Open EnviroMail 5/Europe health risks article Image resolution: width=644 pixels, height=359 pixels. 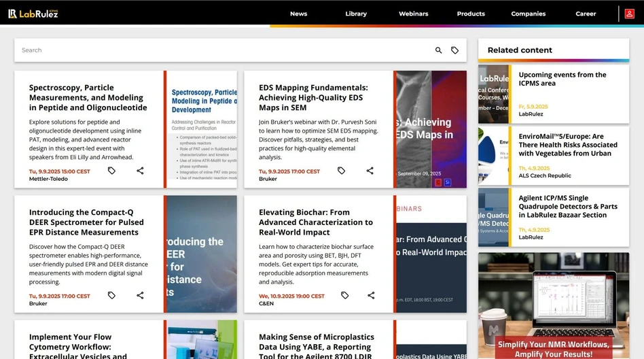(568, 145)
